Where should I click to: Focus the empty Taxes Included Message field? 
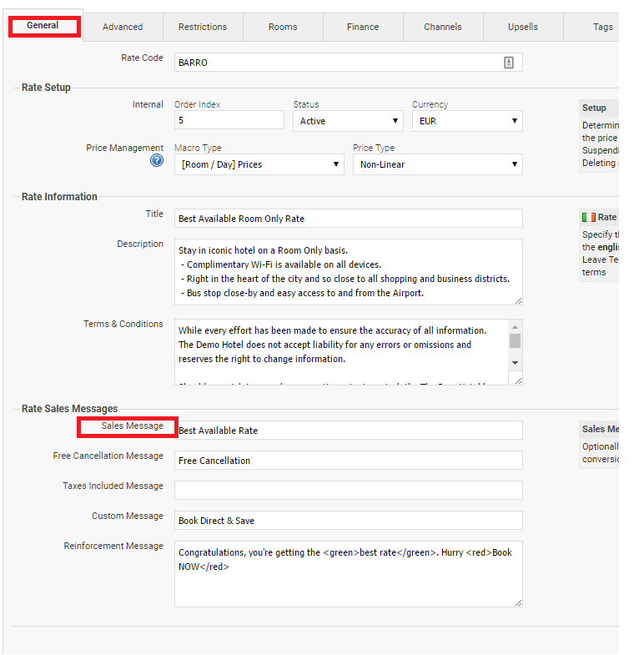(x=349, y=491)
